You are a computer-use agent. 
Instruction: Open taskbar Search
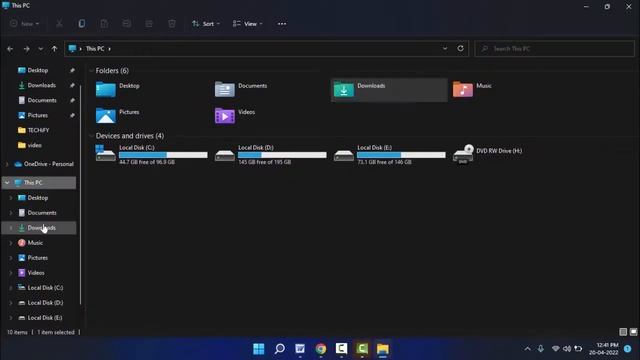pyautogui.click(x=280, y=349)
